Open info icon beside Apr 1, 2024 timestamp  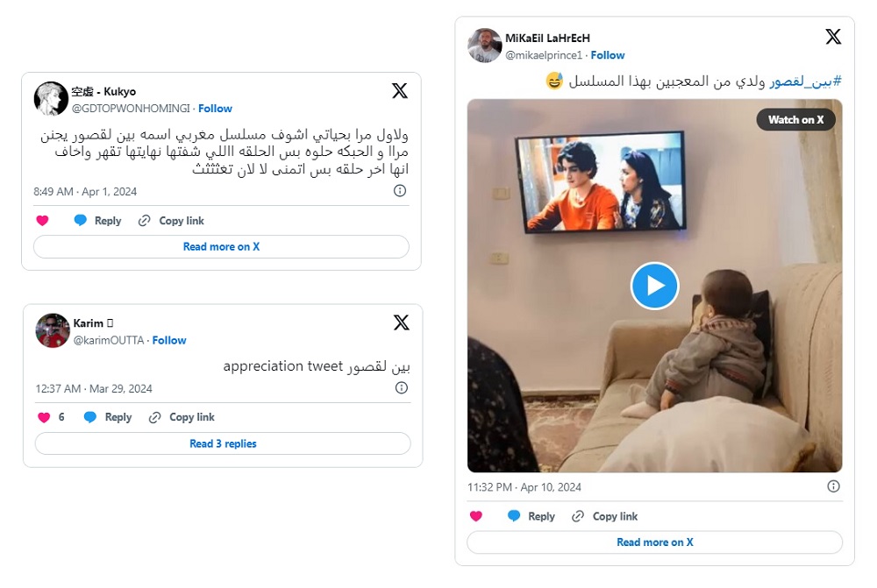(x=399, y=191)
